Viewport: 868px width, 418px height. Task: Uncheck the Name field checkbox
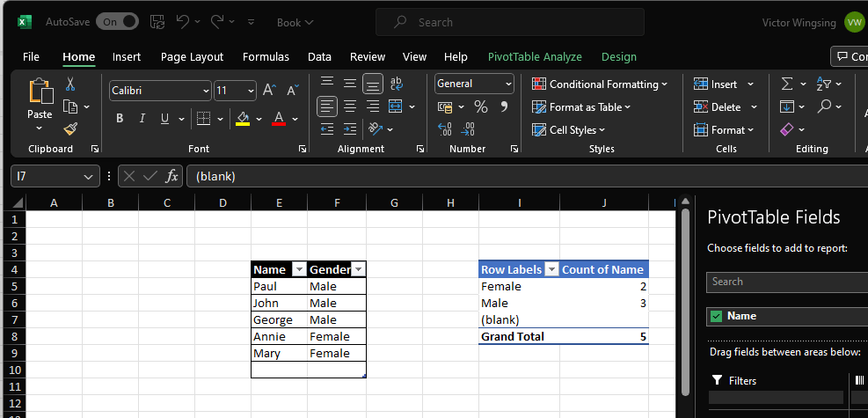tap(716, 316)
